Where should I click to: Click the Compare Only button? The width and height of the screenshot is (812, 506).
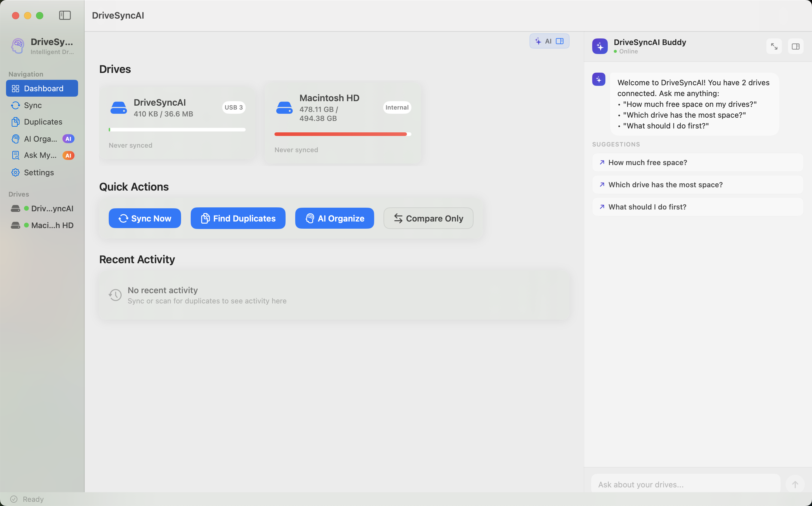tap(428, 218)
